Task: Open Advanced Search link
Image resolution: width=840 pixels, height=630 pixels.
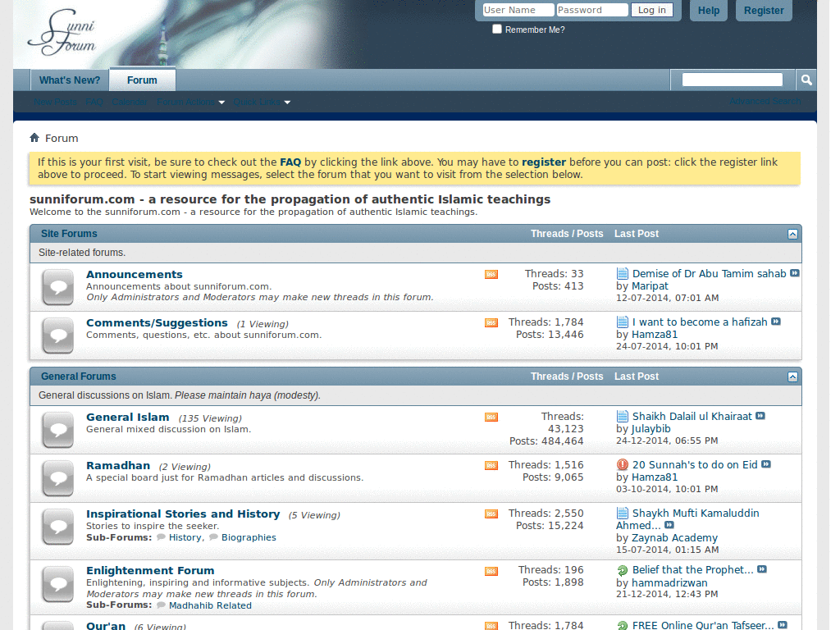Action: coord(765,101)
